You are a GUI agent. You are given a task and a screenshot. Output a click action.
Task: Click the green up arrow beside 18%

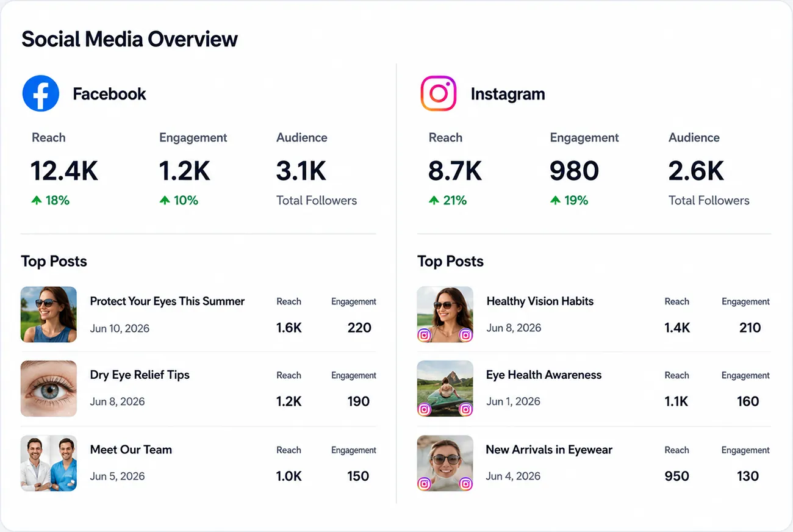pyautogui.click(x=36, y=200)
